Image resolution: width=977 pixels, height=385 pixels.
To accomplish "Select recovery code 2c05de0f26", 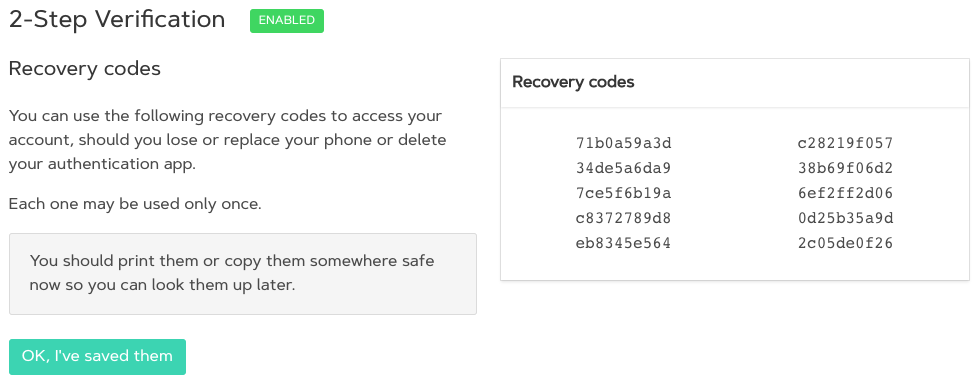I will pos(846,243).
